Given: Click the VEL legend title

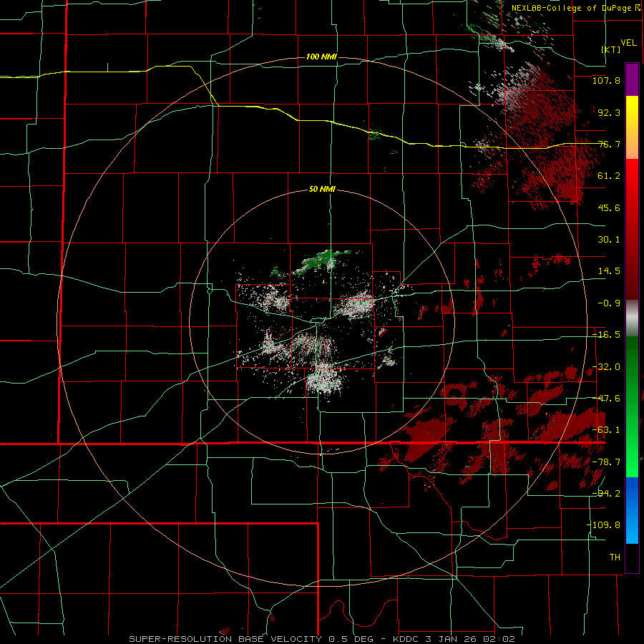Looking at the screenshot, I should point(628,43).
